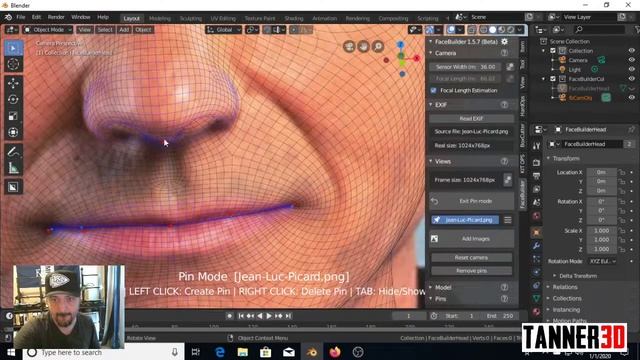The image size is (640, 360).
Task: Toggle FaceBuilderCol exclude checkbox
Action: (553, 79)
